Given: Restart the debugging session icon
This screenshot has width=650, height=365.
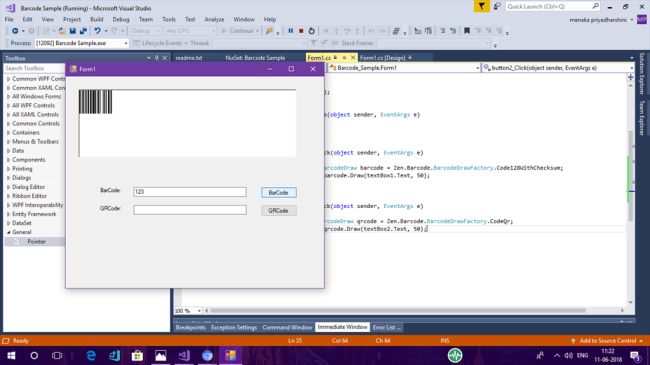Looking at the screenshot, I should coord(311,31).
